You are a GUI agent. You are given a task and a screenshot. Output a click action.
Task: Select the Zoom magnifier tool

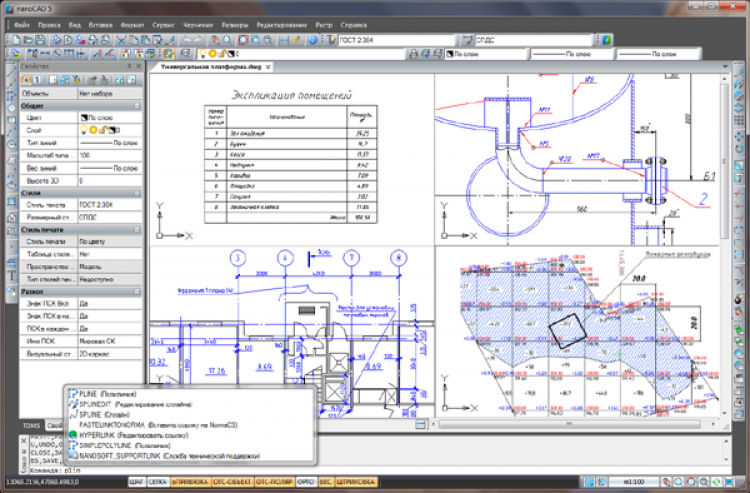coord(228,40)
